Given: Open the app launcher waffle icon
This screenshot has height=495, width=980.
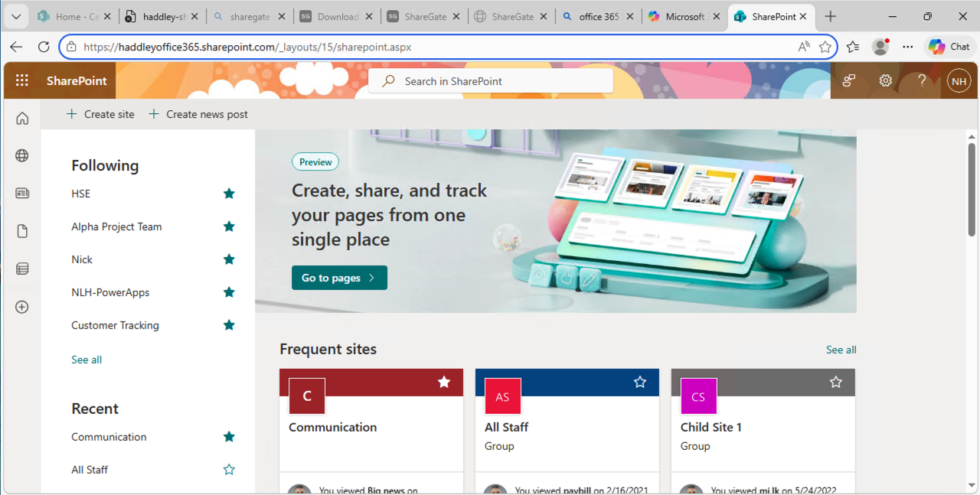Looking at the screenshot, I should point(21,80).
